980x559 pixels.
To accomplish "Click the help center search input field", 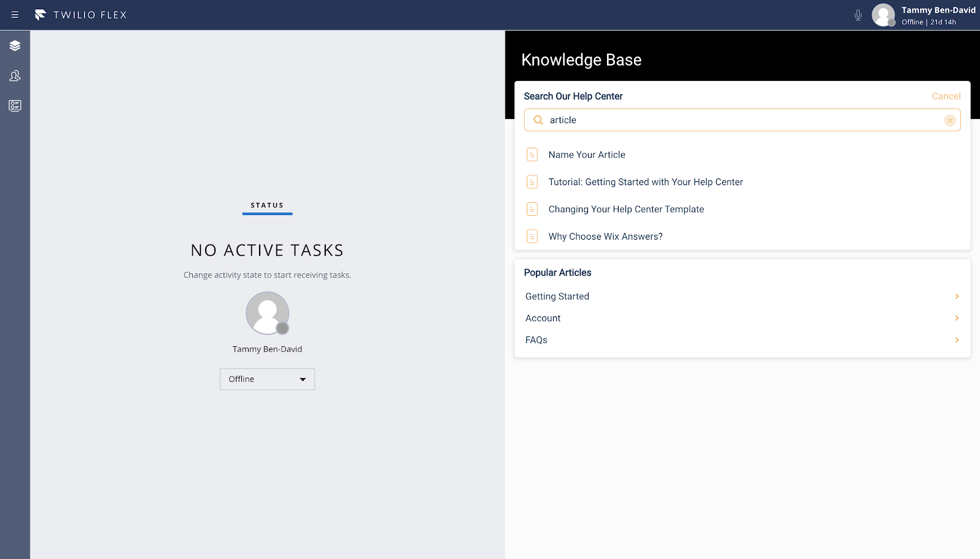I will coord(742,120).
